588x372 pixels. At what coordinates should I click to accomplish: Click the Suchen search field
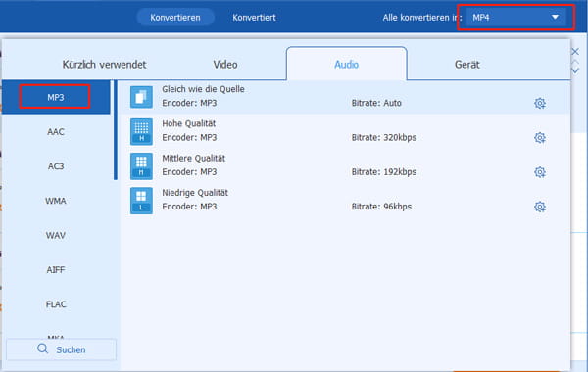[x=61, y=349]
